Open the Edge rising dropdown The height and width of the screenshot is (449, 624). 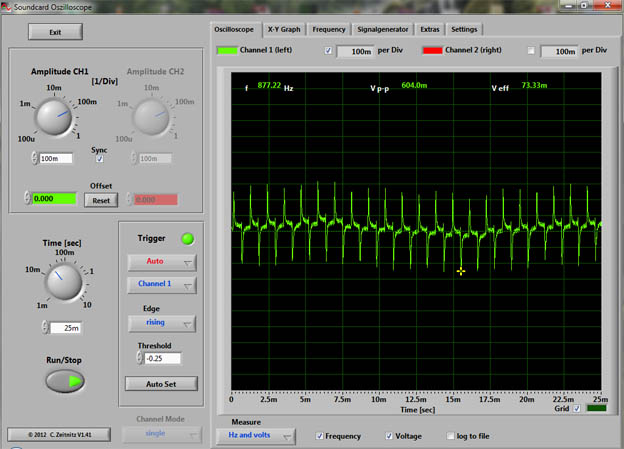pos(160,323)
